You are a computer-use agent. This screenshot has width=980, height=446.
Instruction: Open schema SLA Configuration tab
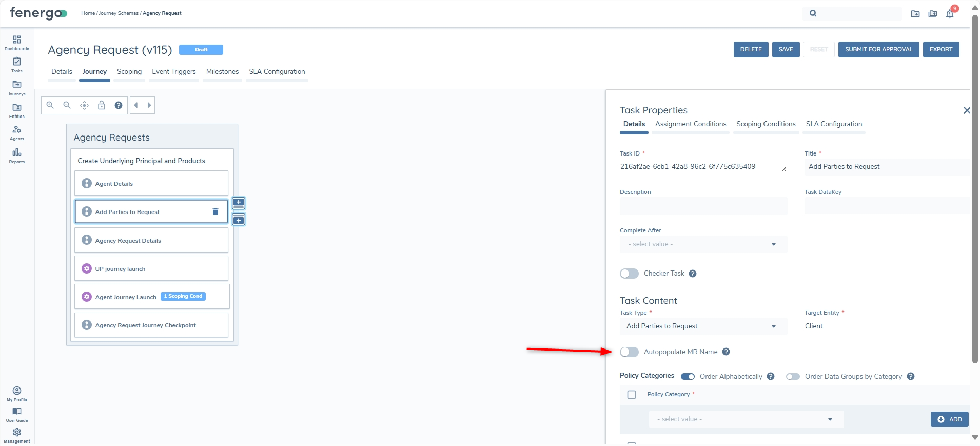pyautogui.click(x=277, y=72)
